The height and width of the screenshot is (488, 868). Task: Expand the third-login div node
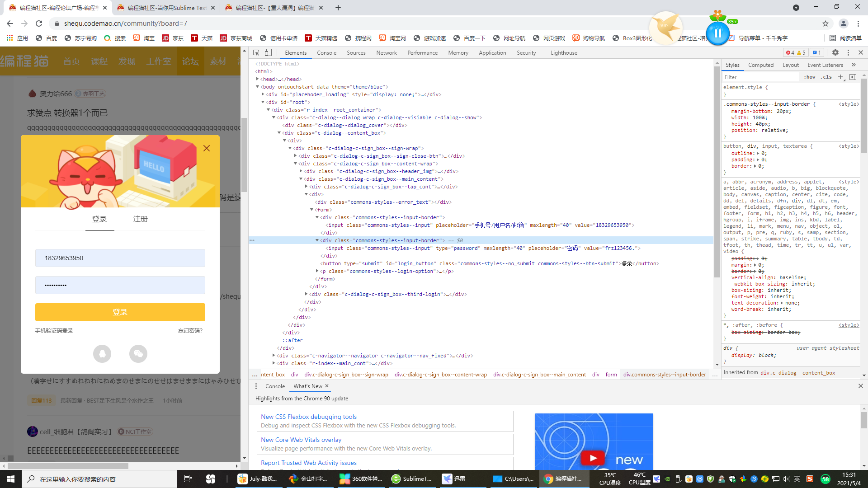[x=307, y=294]
